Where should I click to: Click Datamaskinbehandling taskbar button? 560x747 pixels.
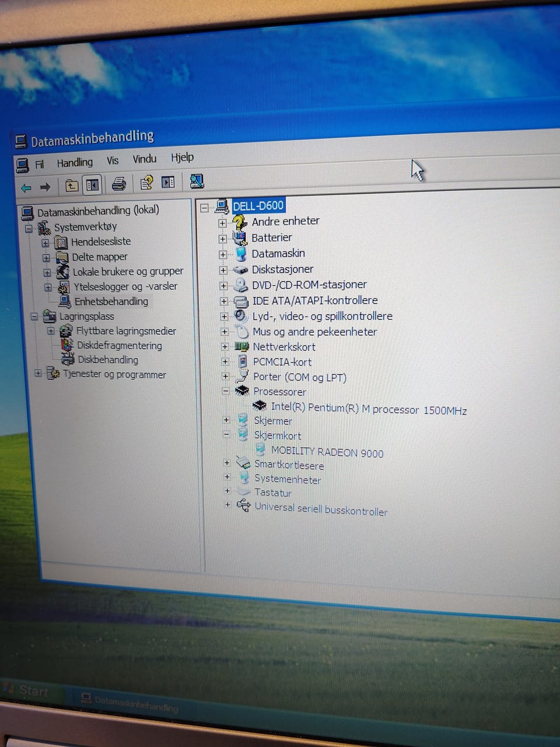coord(129,703)
